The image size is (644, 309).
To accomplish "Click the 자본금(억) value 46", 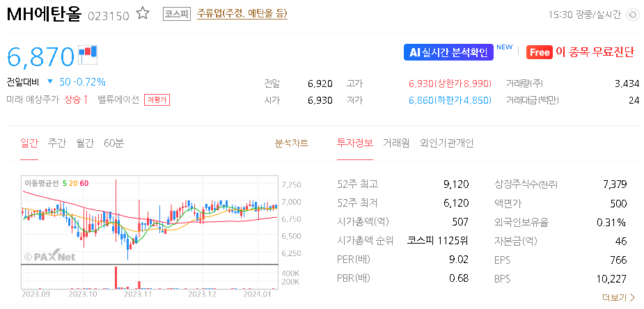I will tap(622, 241).
